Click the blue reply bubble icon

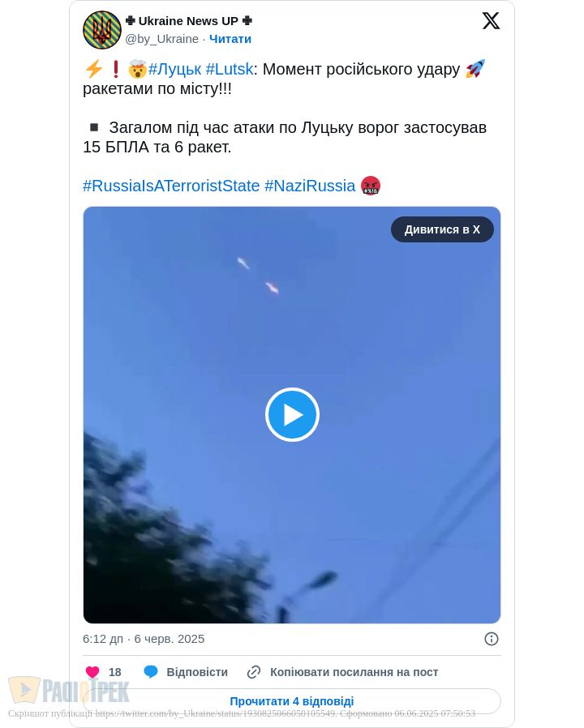point(151,672)
